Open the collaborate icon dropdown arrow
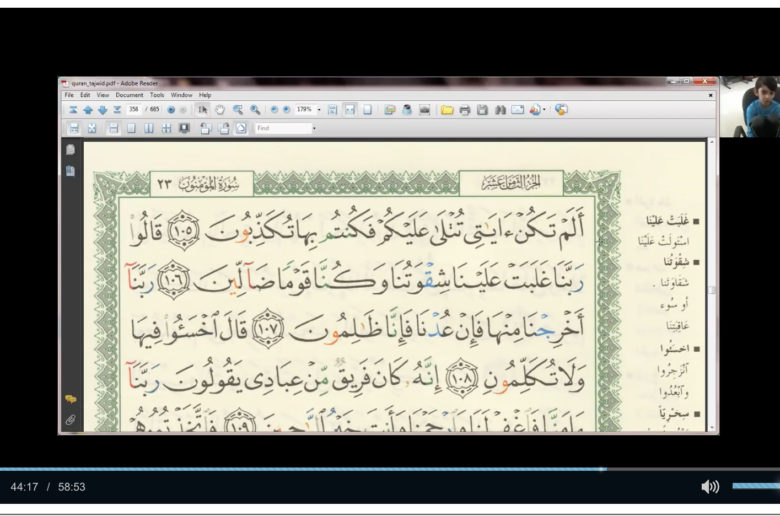Screen dimensions: 780x516 coord(544,110)
